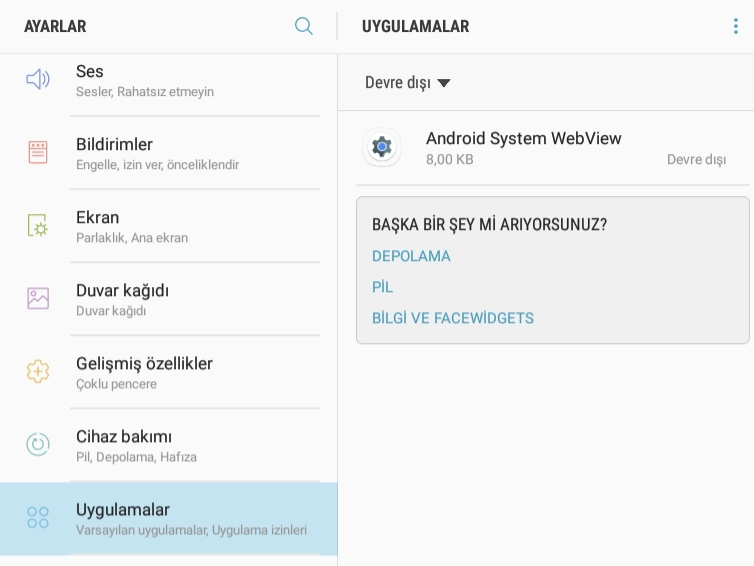
Task: Tap the Ses speaker icon
Action: point(38,79)
